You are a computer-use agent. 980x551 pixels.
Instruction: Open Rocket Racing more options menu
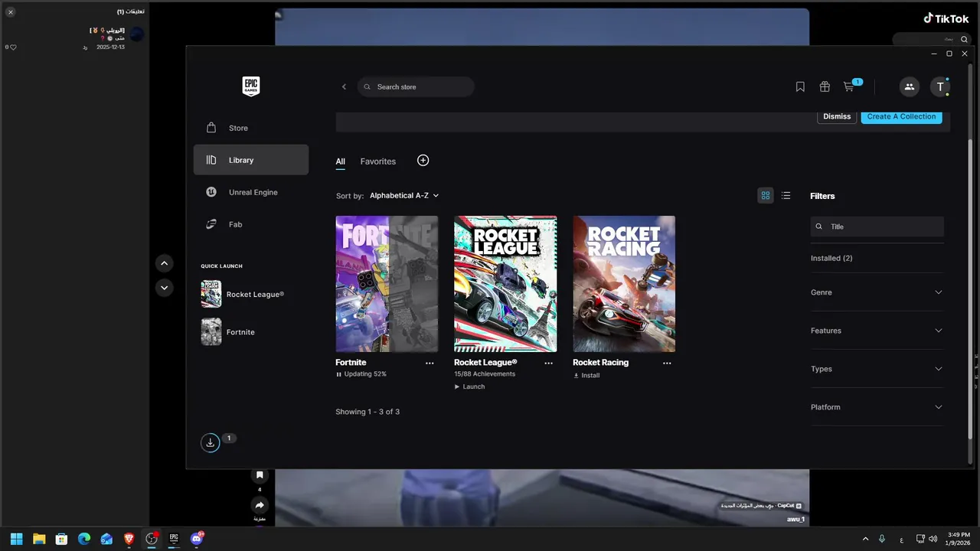pos(667,363)
